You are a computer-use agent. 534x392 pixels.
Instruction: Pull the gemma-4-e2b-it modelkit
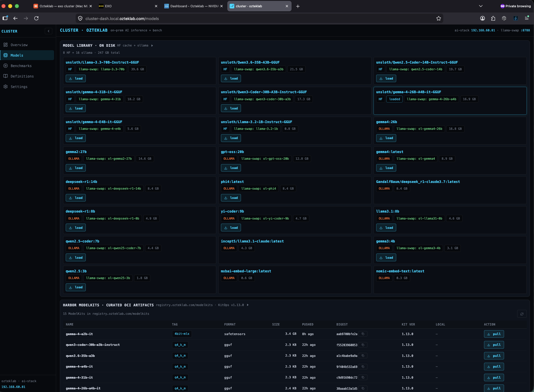tap(494, 334)
